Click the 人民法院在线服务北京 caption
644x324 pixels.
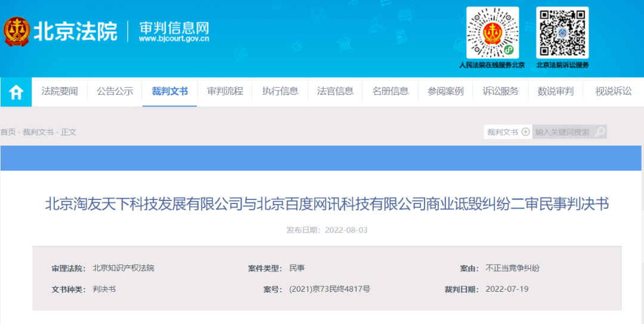(492, 66)
